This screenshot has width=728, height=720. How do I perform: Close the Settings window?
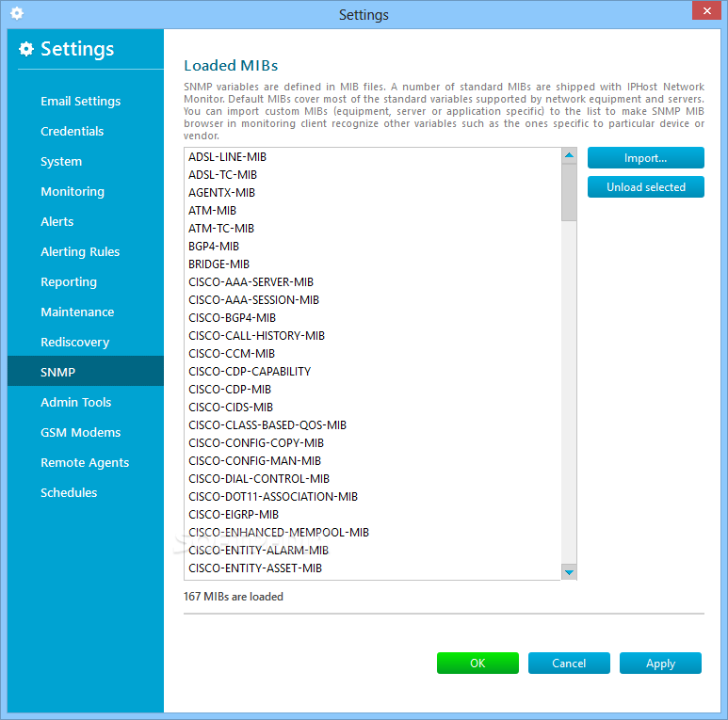pyautogui.click(x=706, y=10)
